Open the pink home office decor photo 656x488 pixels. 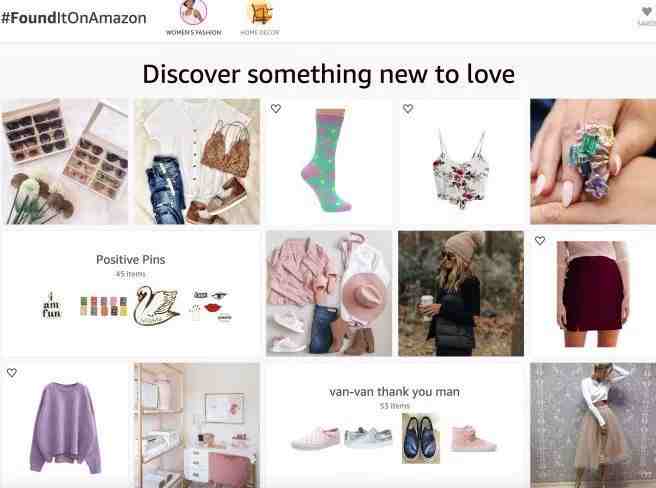pos(197,425)
